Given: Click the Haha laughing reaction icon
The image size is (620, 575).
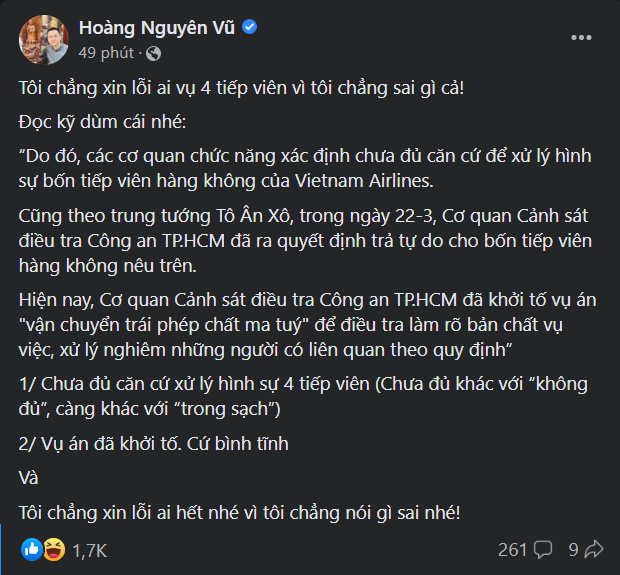Looking at the screenshot, I should click(x=54, y=549).
